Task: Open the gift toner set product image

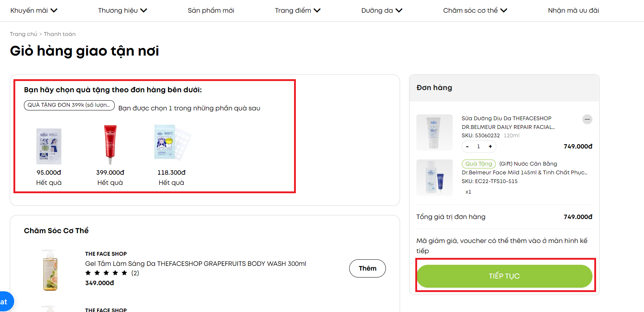Action: [434, 178]
